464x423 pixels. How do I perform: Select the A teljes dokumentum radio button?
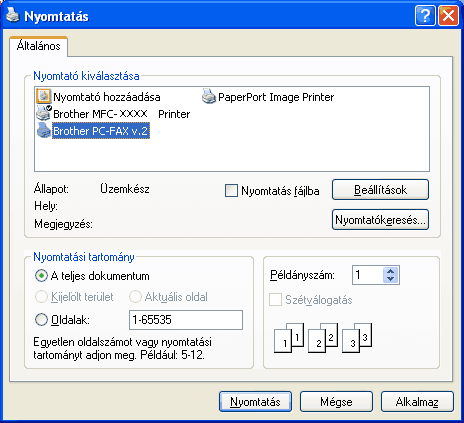pos(41,276)
